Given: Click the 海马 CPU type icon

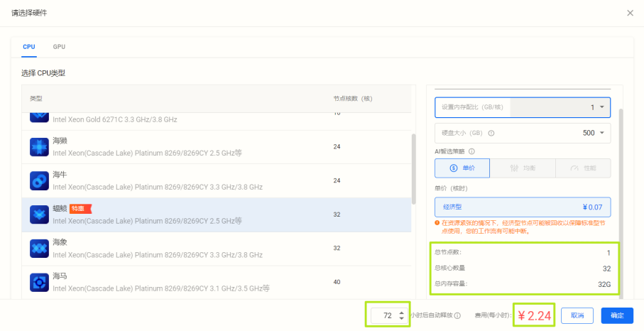Looking at the screenshot, I should coord(40,283).
